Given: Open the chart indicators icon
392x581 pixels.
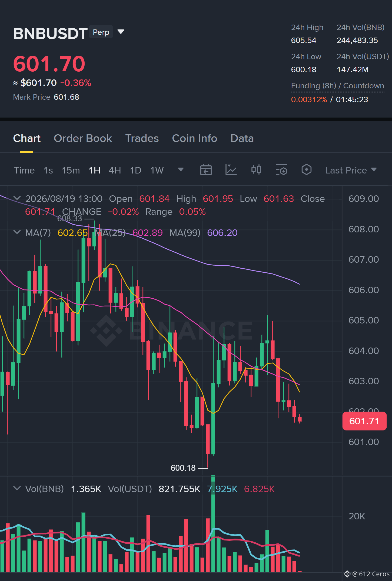Looking at the screenshot, I should pos(231,170).
